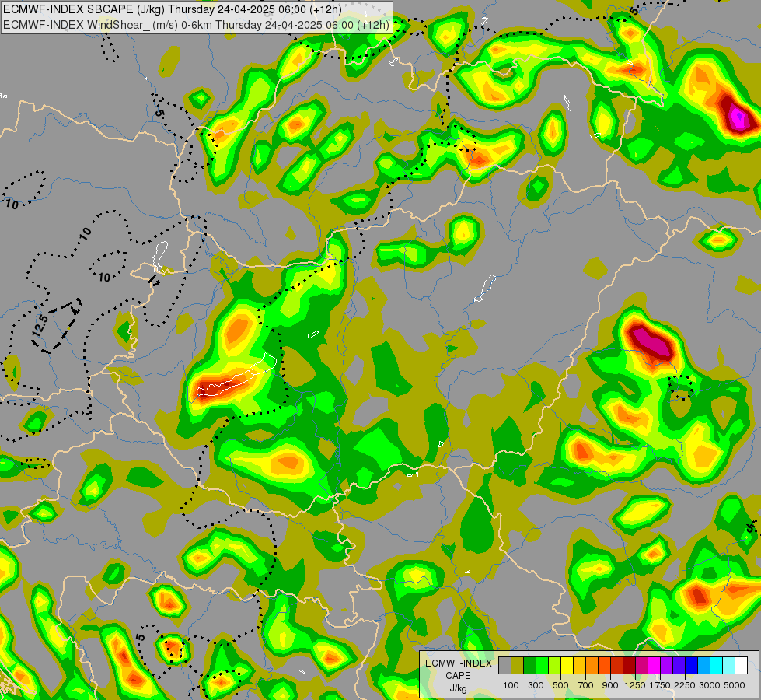
Task: Click the olive legend color swatch
Action: [518, 666]
